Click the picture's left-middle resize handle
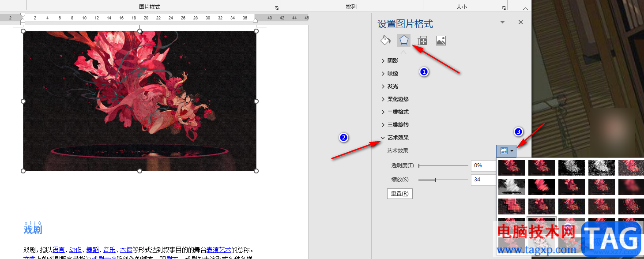Viewport: 644px width, 259px height. pos(23,101)
